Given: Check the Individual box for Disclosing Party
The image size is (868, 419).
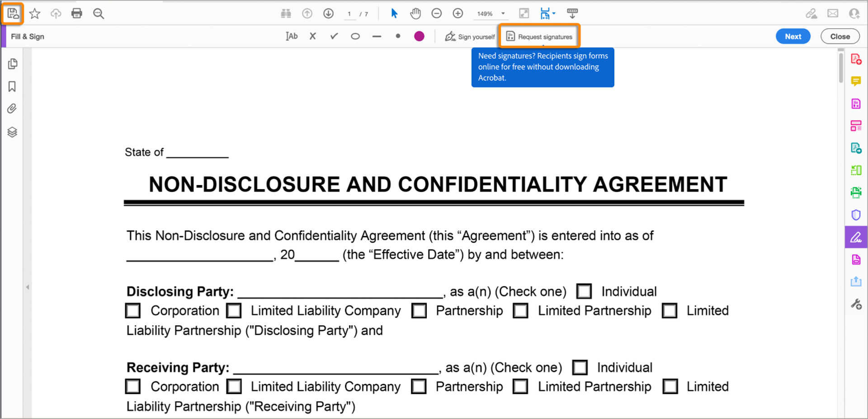Looking at the screenshot, I should pos(584,291).
